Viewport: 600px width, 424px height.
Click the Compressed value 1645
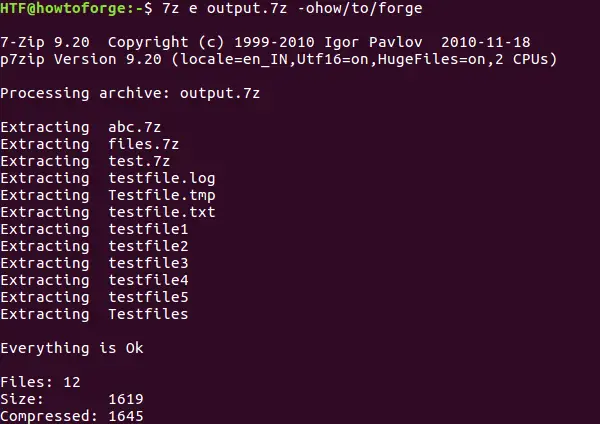(x=126, y=416)
